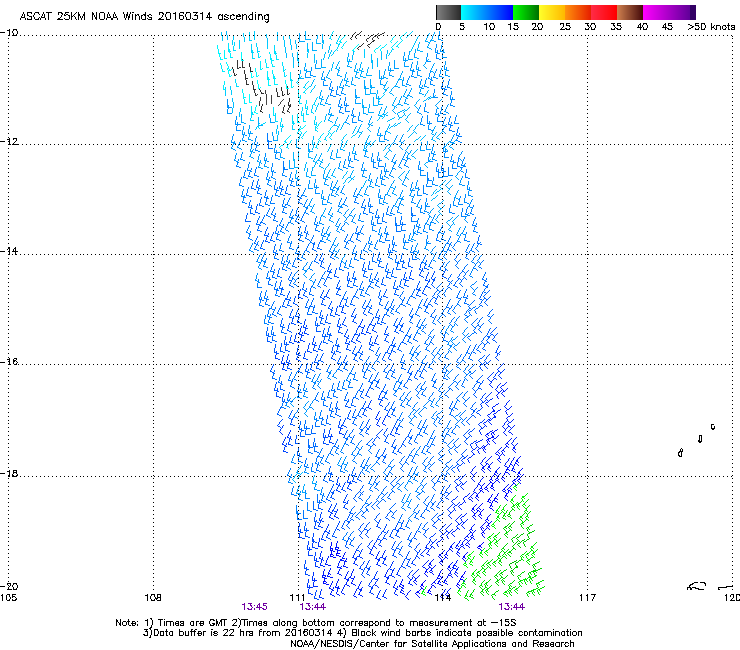Viewport: 740px width, 650px height.
Task: Click the '15' label under the color scale
Action: click(513, 27)
